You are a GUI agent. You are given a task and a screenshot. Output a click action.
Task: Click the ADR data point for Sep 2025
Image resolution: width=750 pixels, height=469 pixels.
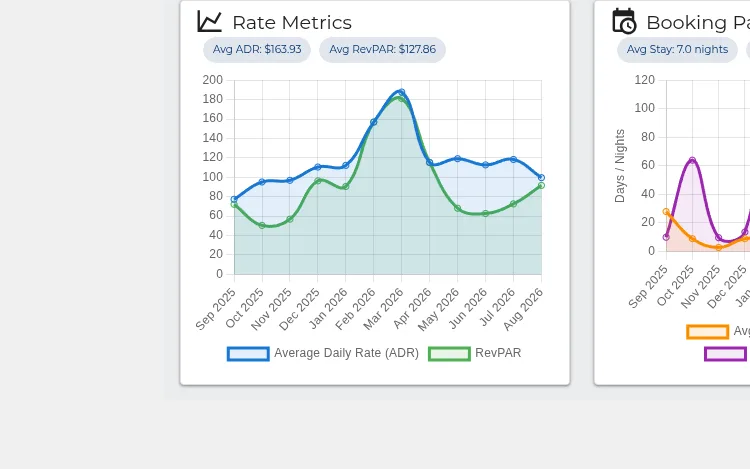234,199
